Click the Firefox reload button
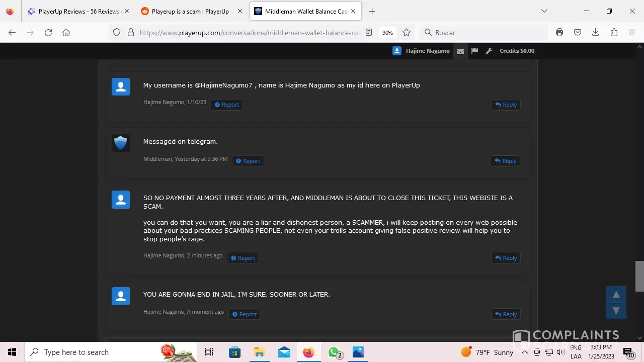Image resolution: width=644 pixels, height=362 pixels. tap(48, 32)
